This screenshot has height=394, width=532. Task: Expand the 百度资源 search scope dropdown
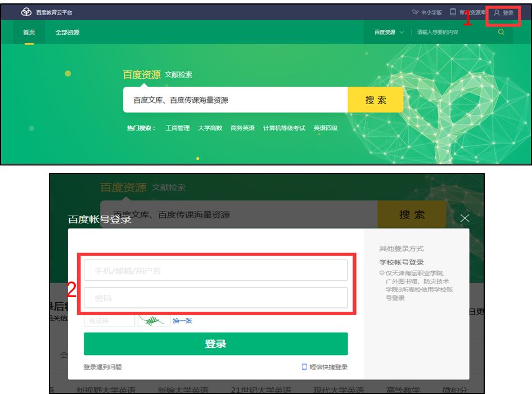pyautogui.click(x=389, y=32)
